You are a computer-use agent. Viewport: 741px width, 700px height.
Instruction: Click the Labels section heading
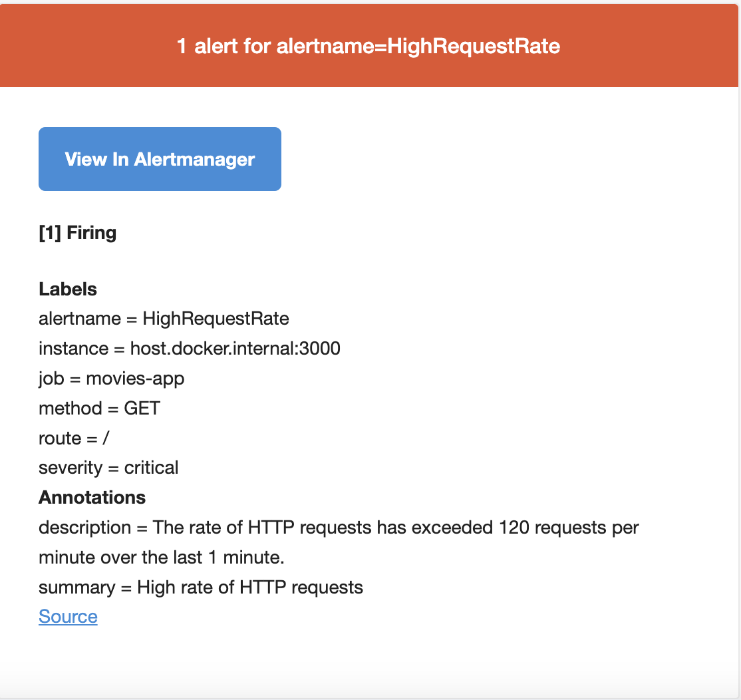tap(68, 289)
